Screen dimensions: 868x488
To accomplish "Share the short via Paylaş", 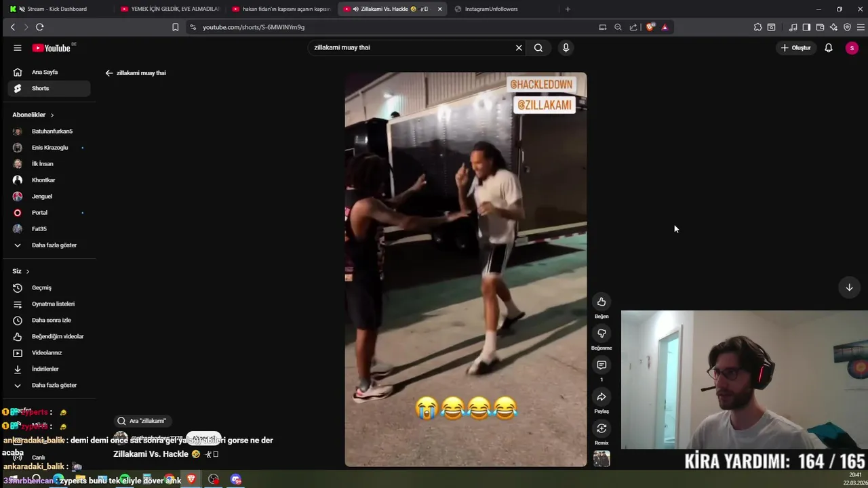I will (x=601, y=396).
